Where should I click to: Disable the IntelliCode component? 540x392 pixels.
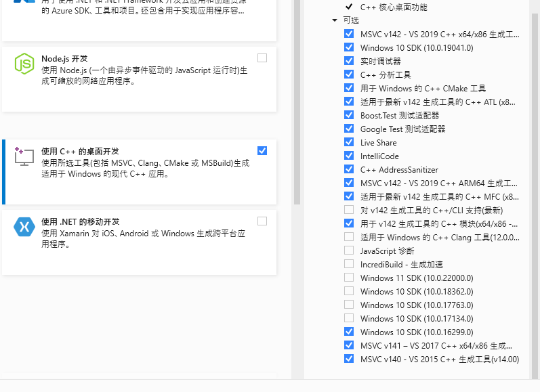pos(349,156)
